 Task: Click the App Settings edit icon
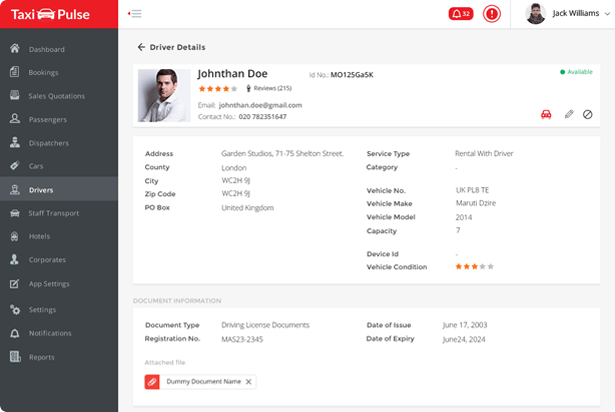(15, 283)
